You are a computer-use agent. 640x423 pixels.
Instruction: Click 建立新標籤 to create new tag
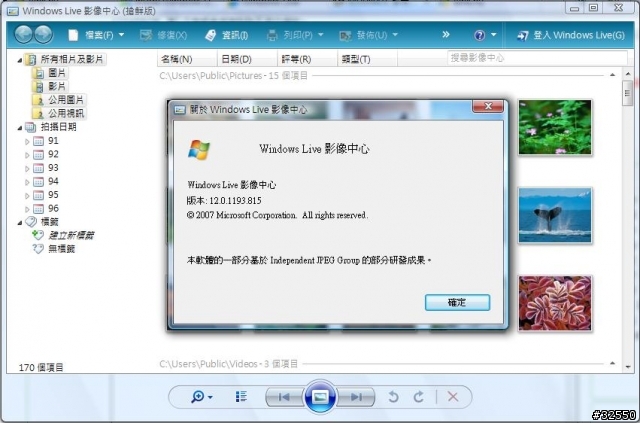click(x=71, y=235)
